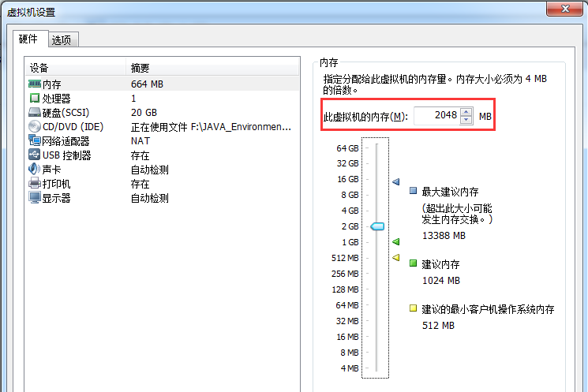Choose the 网络适配器 network adapter icon
The width and height of the screenshot is (588, 392).
click(35, 141)
